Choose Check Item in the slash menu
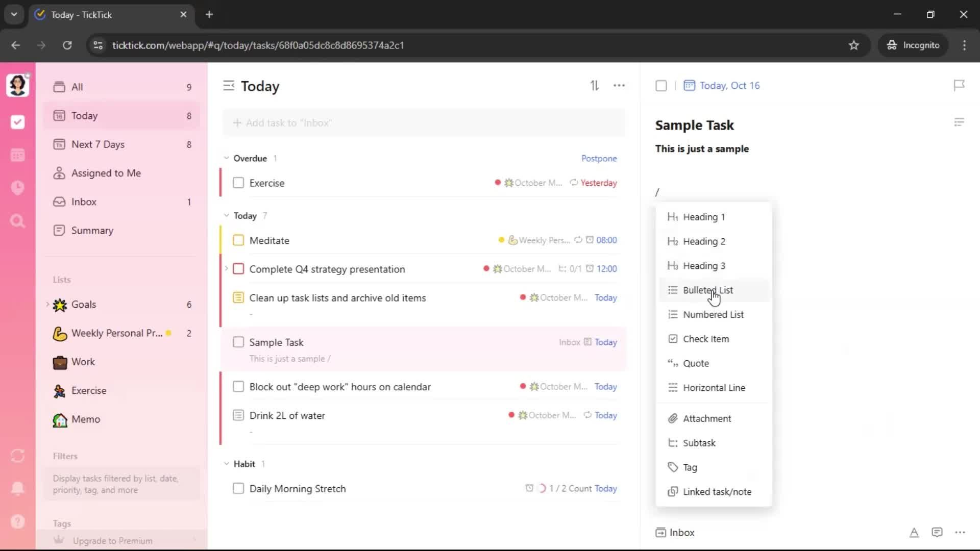This screenshot has width=980, height=551. [x=705, y=339]
